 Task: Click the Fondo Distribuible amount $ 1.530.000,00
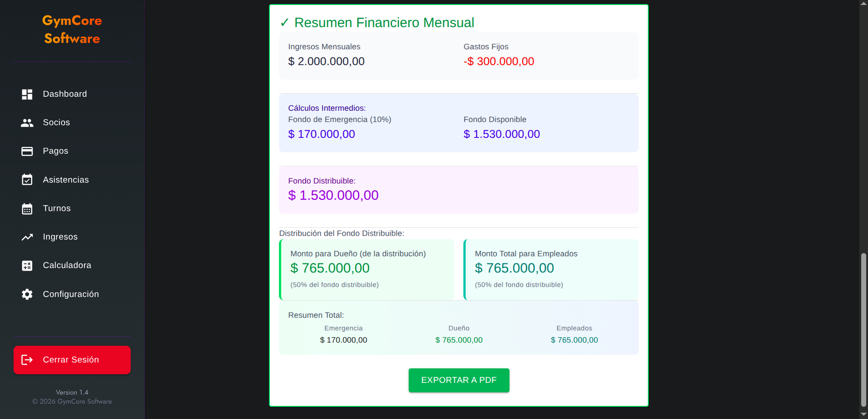[x=333, y=195]
